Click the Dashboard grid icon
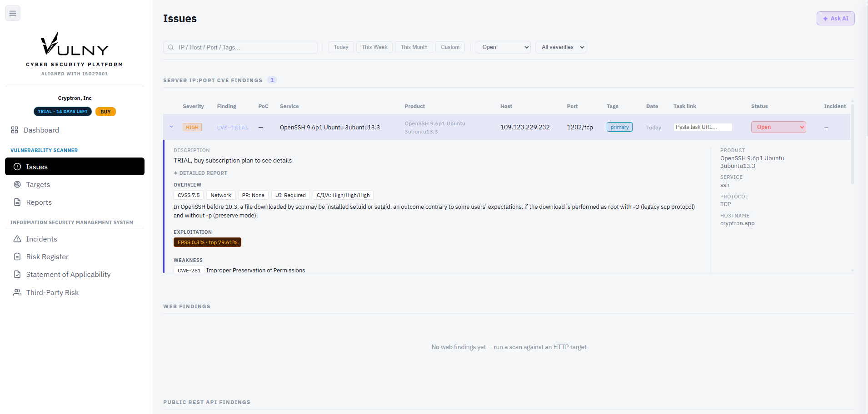Screen dimensions: 868x414 click(15, 130)
